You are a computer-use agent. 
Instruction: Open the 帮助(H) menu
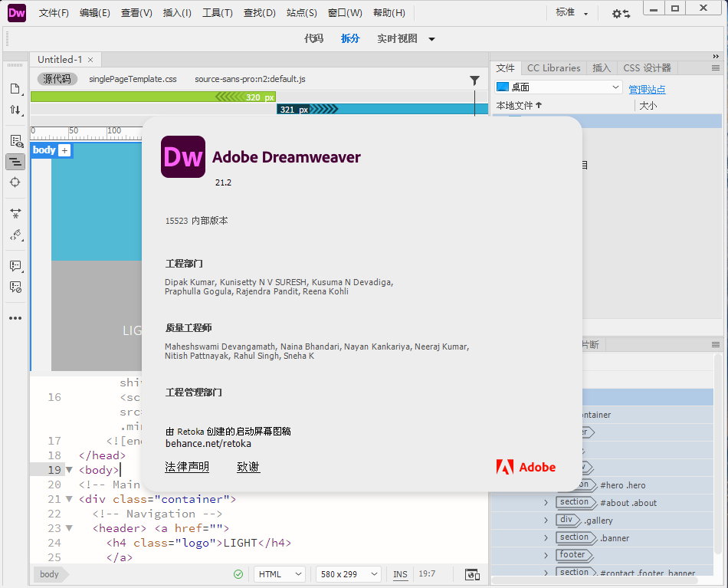point(389,13)
